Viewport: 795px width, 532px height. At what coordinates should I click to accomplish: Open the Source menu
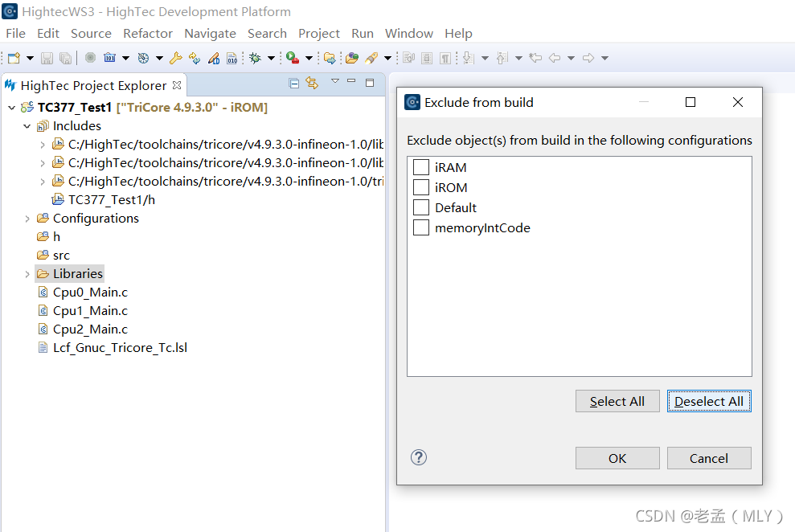pos(92,34)
